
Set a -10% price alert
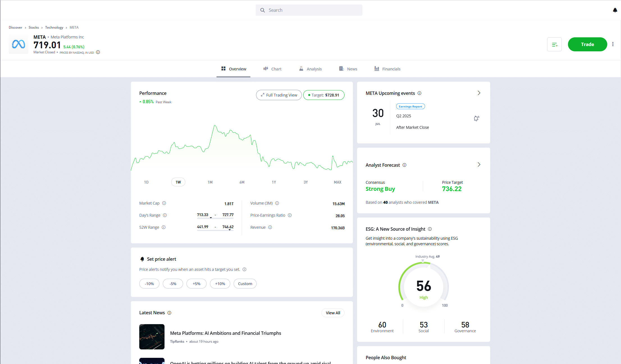click(x=149, y=284)
